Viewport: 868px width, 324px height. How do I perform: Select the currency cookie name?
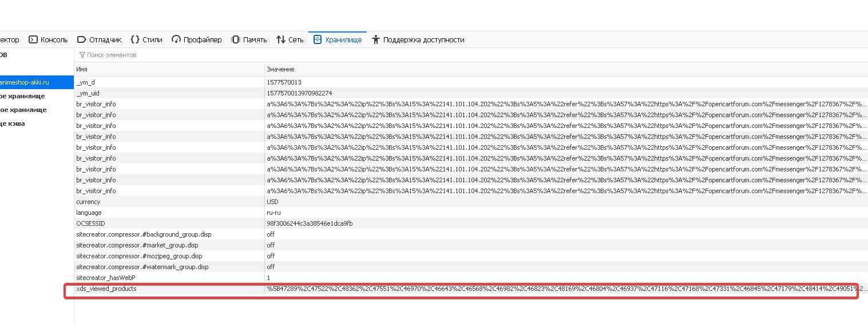88,202
